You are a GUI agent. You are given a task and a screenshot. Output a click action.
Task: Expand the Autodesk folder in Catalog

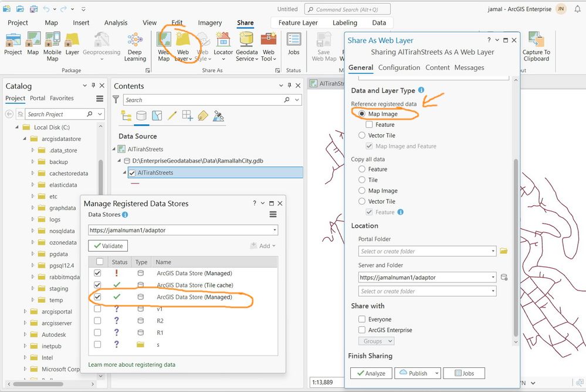25,334
